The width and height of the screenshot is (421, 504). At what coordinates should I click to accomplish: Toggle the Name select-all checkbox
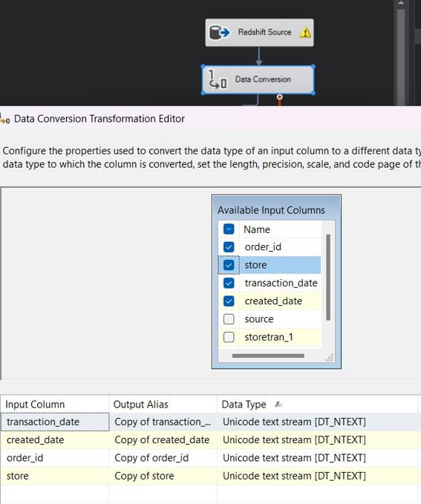(229, 229)
